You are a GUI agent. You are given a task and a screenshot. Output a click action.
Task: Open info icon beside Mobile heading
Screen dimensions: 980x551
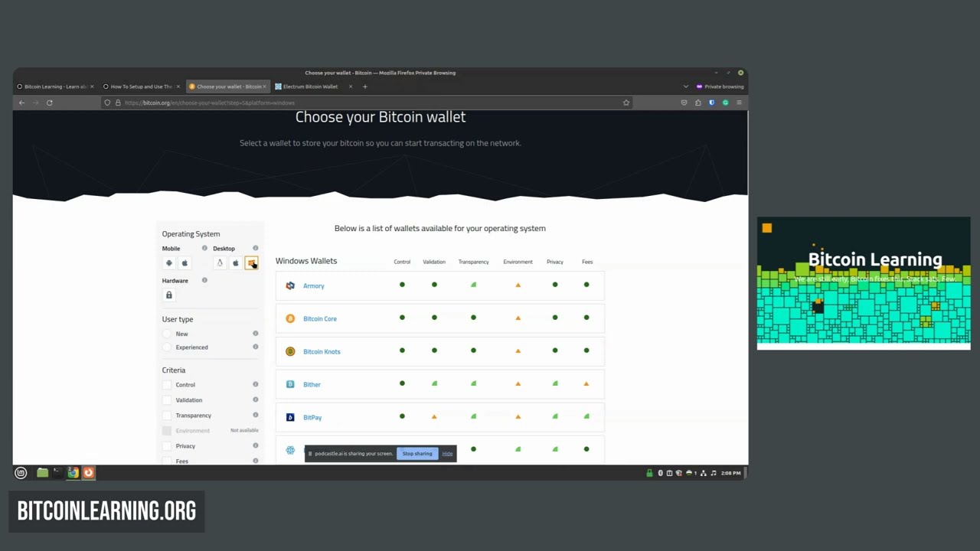[x=204, y=248]
